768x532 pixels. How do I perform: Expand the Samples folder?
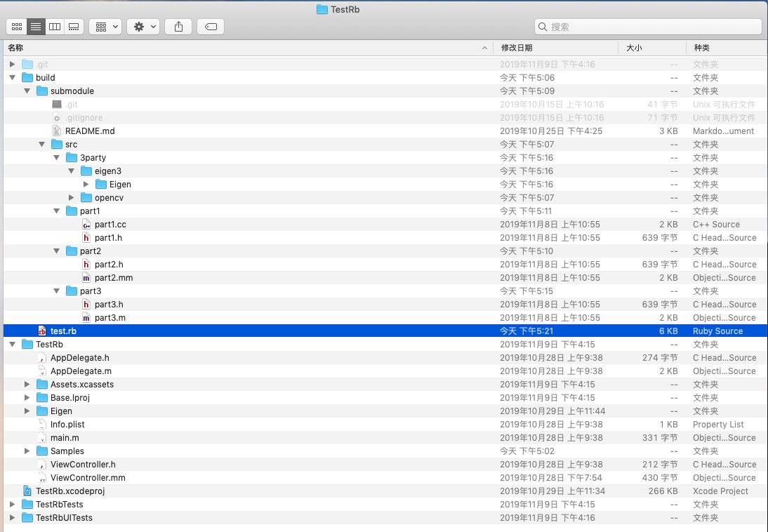(x=27, y=451)
